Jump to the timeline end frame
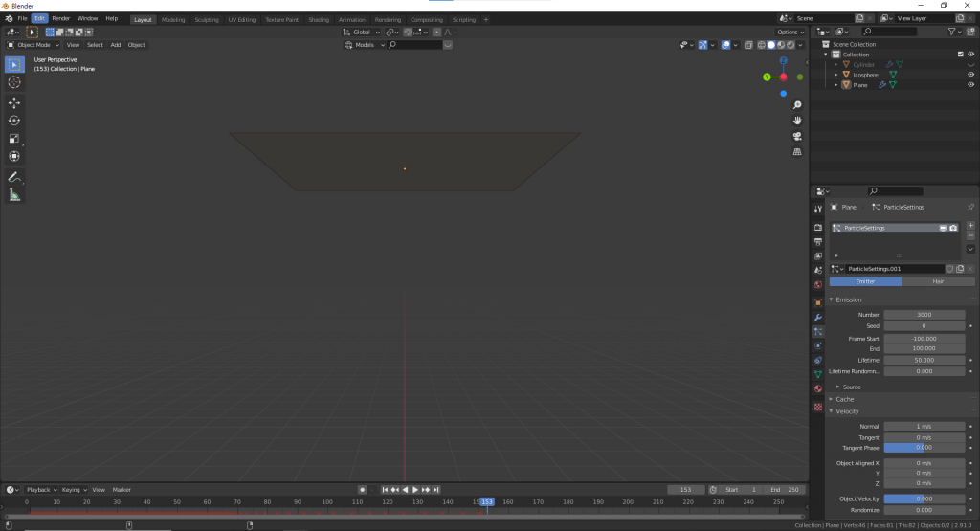 (x=436, y=490)
